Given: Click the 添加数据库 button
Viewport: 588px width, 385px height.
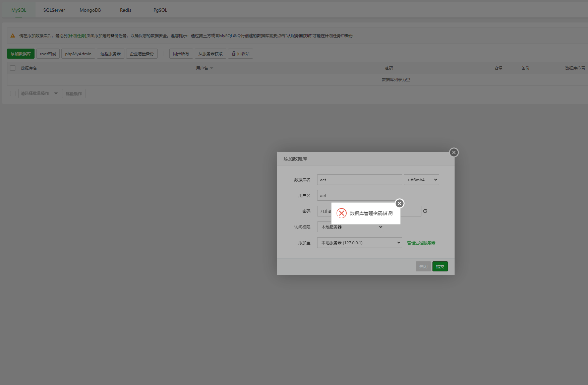Looking at the screenshot, I should point(21,54).
